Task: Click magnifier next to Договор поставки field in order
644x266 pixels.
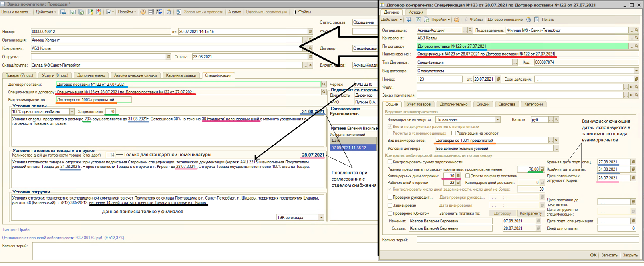Action: click(324, 84)
